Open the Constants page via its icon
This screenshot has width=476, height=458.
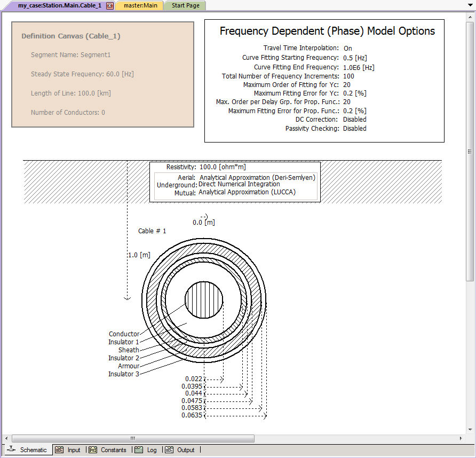92,450
